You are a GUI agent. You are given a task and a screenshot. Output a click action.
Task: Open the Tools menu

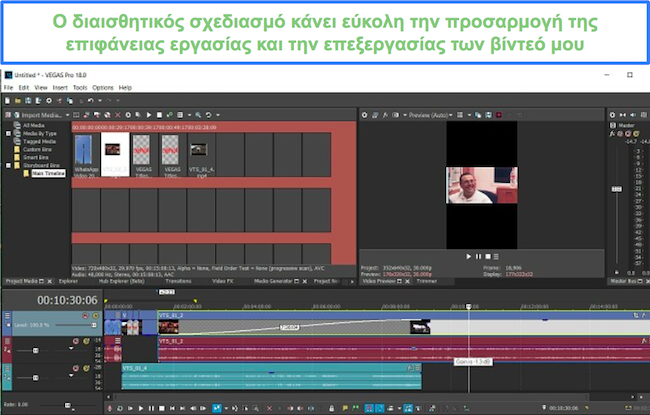pyautogui.click(x=80, y=87)
